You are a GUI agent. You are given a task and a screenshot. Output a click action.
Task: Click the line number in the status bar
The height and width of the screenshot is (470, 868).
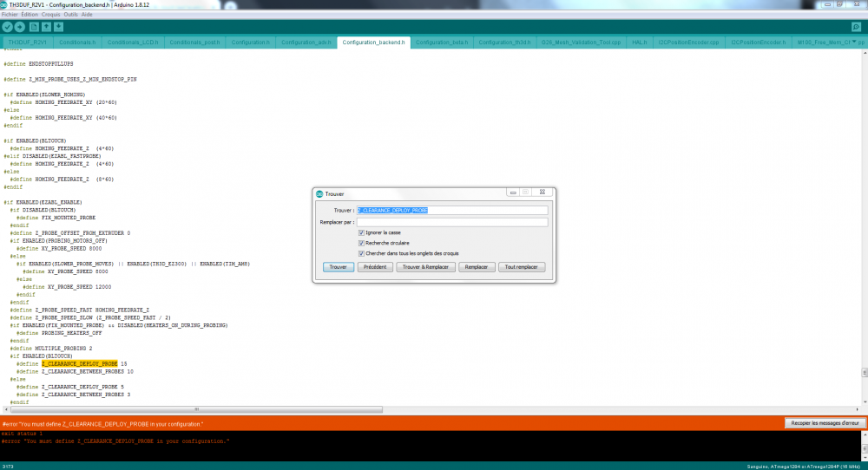tap(8, 467)
